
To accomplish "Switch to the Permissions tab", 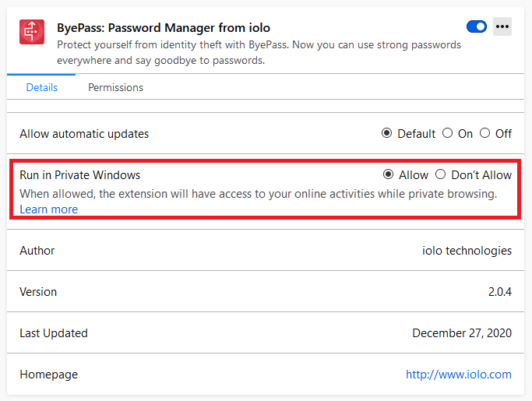I will pyautogui.click(x=116, y=87).
